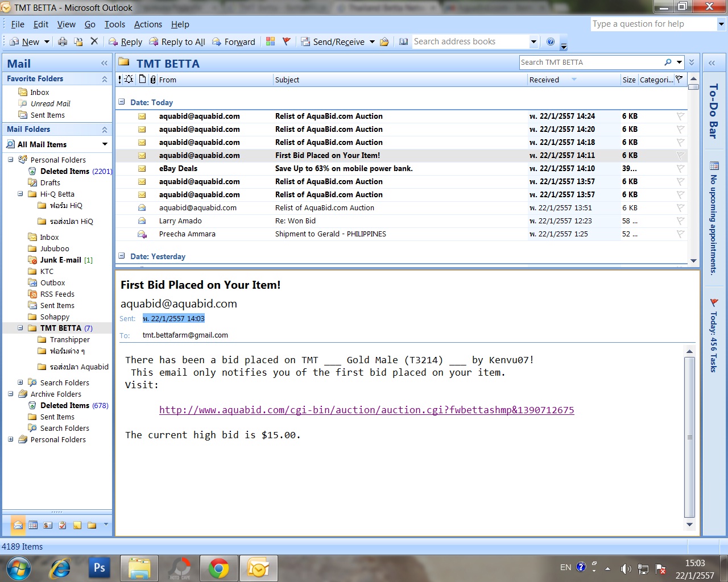Viewport: 728px width, 582px height.
Task: Open the All Mail Items dropdown
Action: pos(105,144)
